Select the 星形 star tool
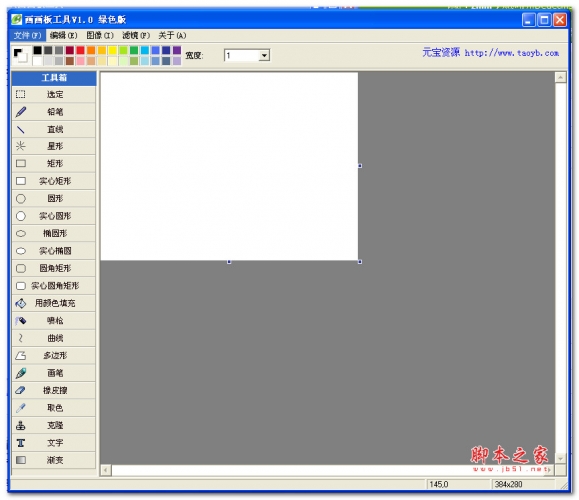Viewport: 579px width, 500px height. pos(54,146)
